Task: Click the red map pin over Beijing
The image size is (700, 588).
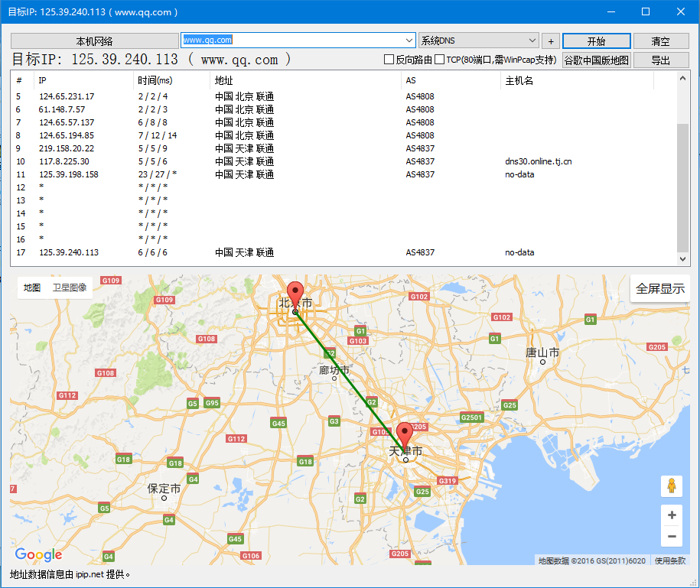Action: [x=295, y=295]
